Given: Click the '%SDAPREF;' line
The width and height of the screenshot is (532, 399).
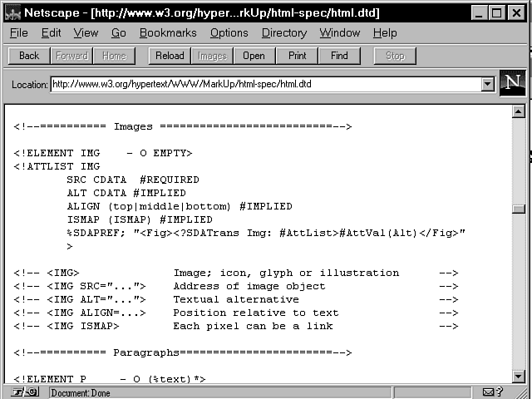Looking at the screenshot, I should (266, 233).
